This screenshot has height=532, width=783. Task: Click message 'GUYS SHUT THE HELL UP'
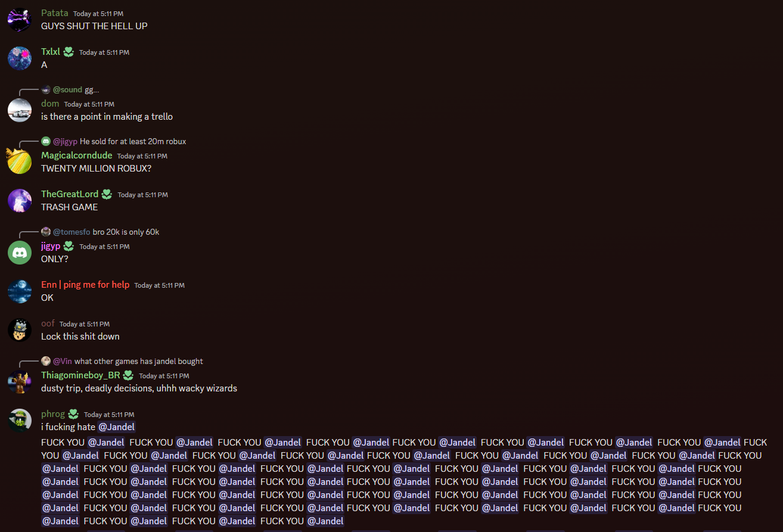[94, 26]
